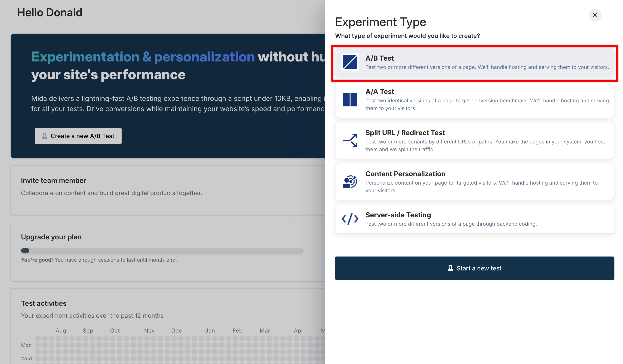Click the A/A Test two-column icon
Image resolution: width=623 pixels, height=364 pixels.
click(350, 100)
